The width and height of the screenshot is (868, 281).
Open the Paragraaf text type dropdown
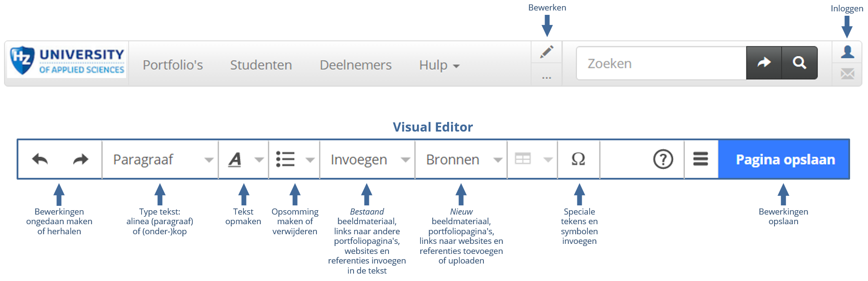[x=160, y=160]
